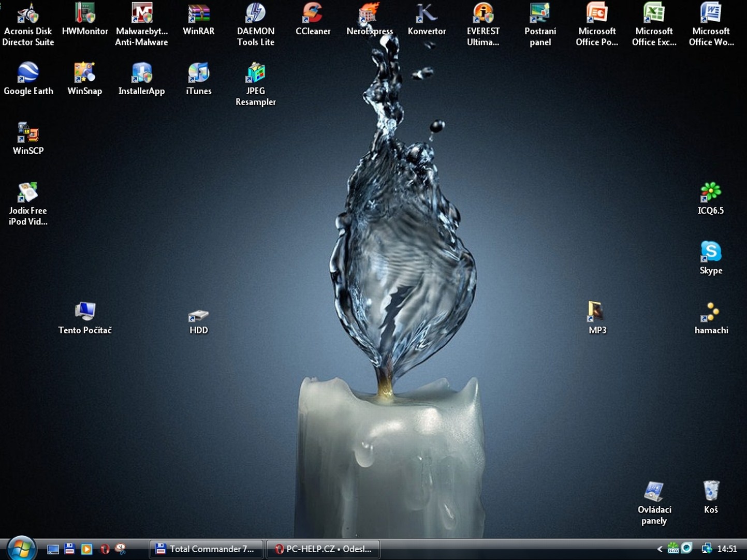Select the Malwarebytes Anti-Malware shortcut
Screen dimensions: 747x560
coord(141,14)
